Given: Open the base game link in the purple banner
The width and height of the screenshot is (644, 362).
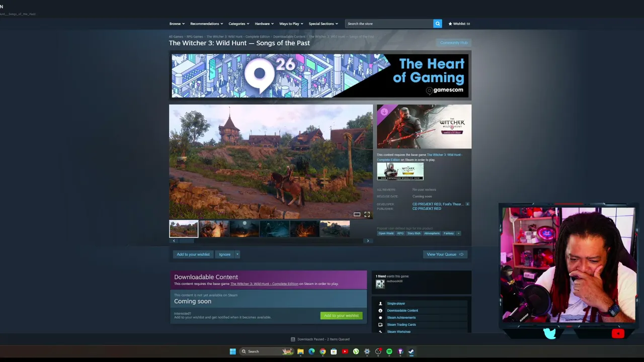Looking at the screenshot, I should (264, 284).
